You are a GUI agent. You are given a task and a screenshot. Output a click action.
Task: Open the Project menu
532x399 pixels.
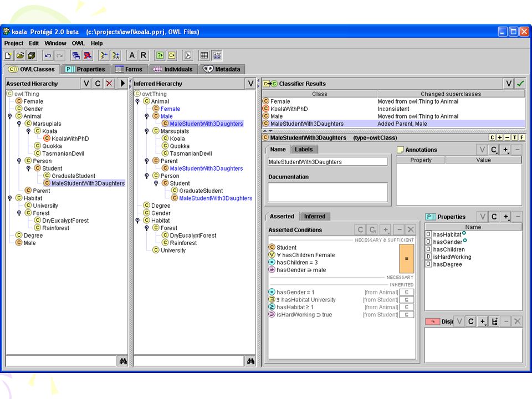pos(13,43)
